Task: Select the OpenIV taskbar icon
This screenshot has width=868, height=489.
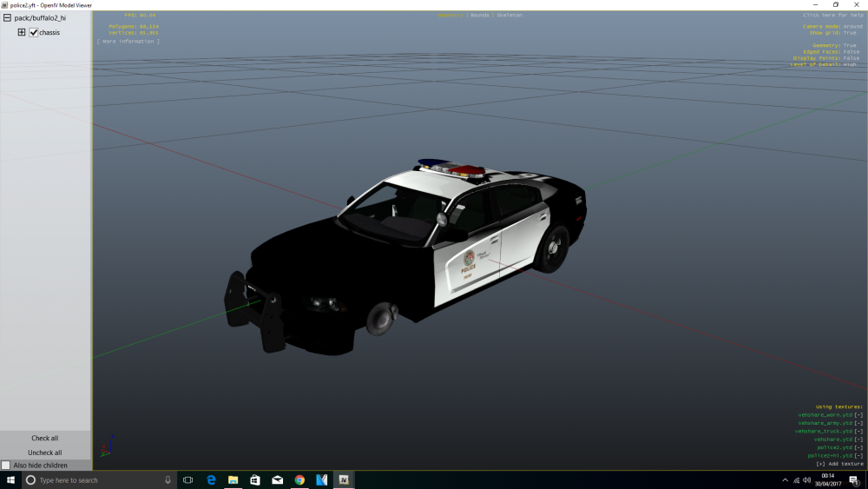Action: coord(344,479)
